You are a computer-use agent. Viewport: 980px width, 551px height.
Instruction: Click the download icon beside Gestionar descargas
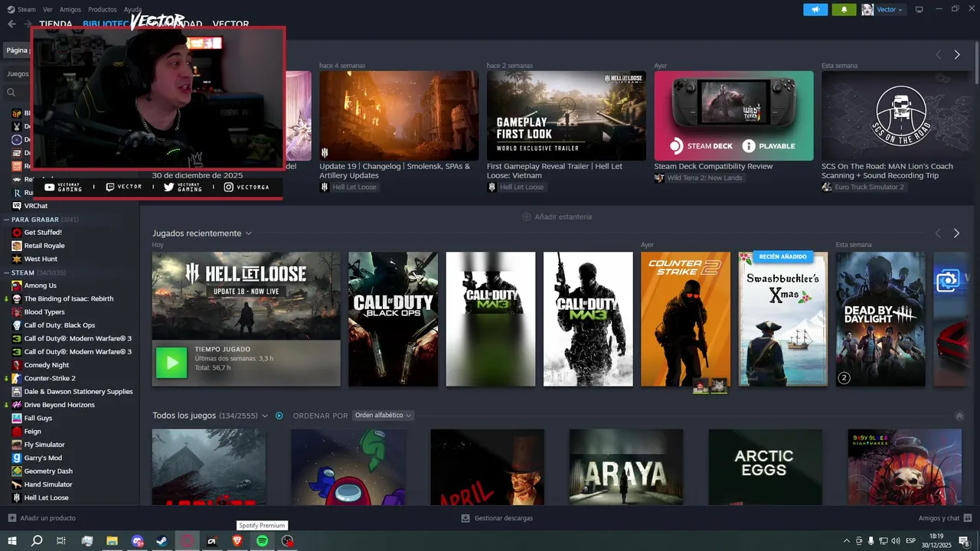pos(465,518)
